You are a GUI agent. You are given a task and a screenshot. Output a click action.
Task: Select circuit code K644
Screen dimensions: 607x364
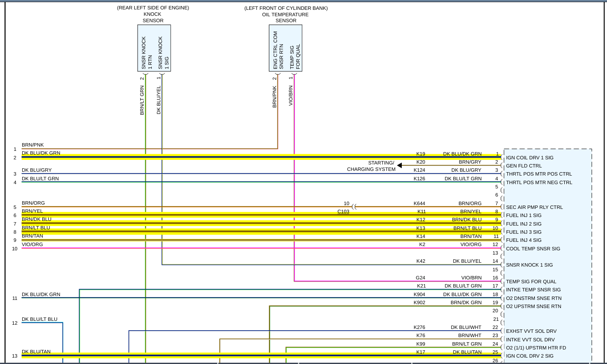(419, 203)
